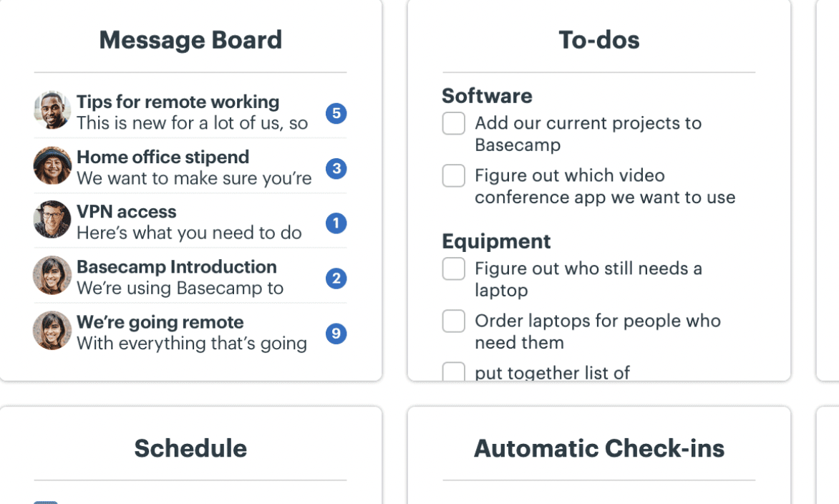The image size is (839, 504).
Task: Open the Message Board section
Action: tap(190, 40)
